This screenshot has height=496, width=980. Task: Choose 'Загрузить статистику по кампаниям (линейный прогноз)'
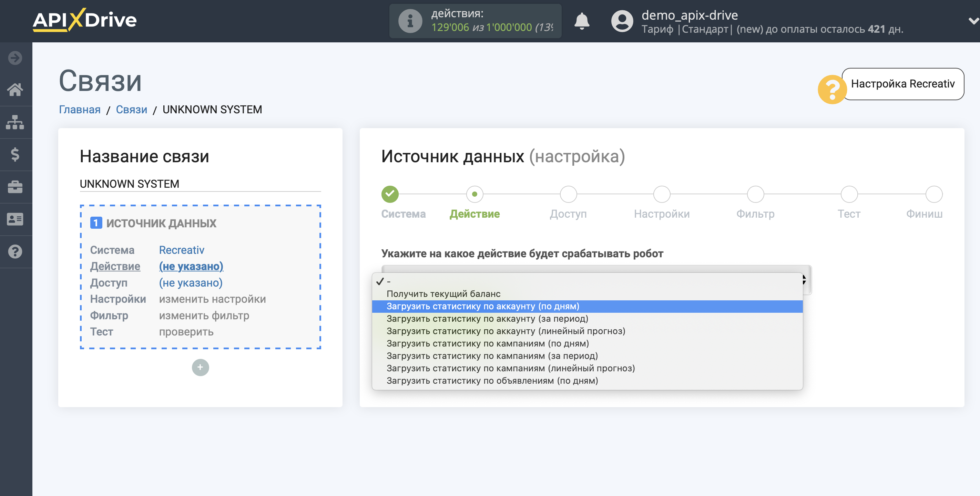587,368
